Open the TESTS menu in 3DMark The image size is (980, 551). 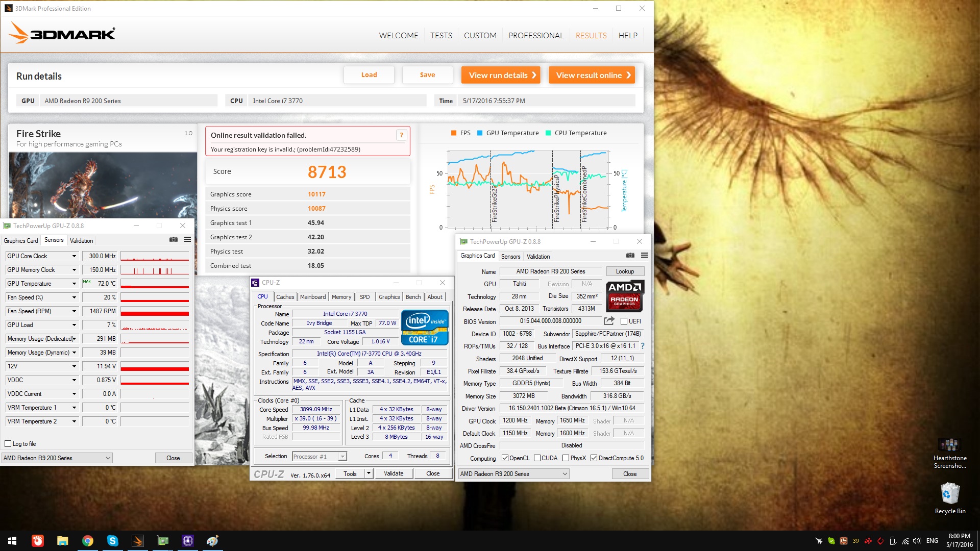tap(441, 36)
